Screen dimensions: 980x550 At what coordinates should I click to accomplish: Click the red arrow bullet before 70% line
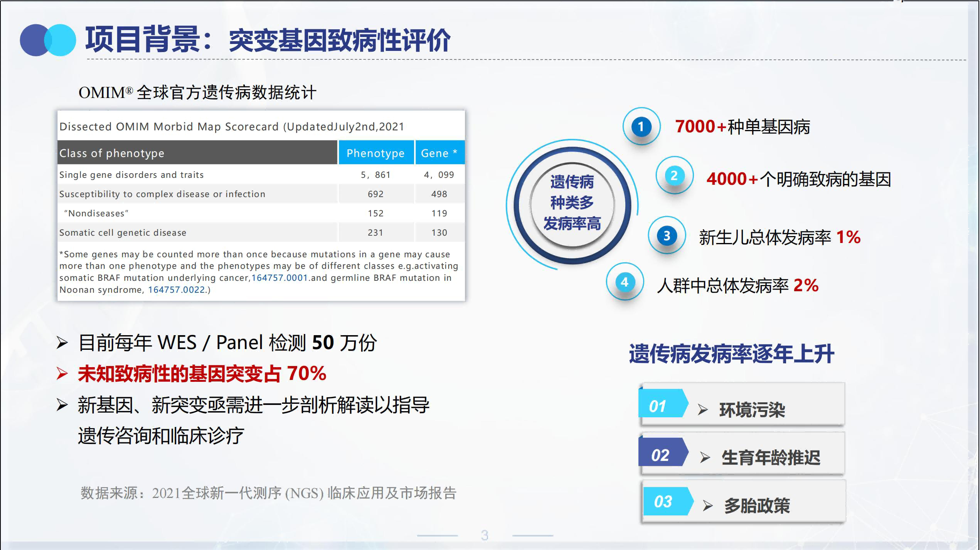(x=62, y=373)
